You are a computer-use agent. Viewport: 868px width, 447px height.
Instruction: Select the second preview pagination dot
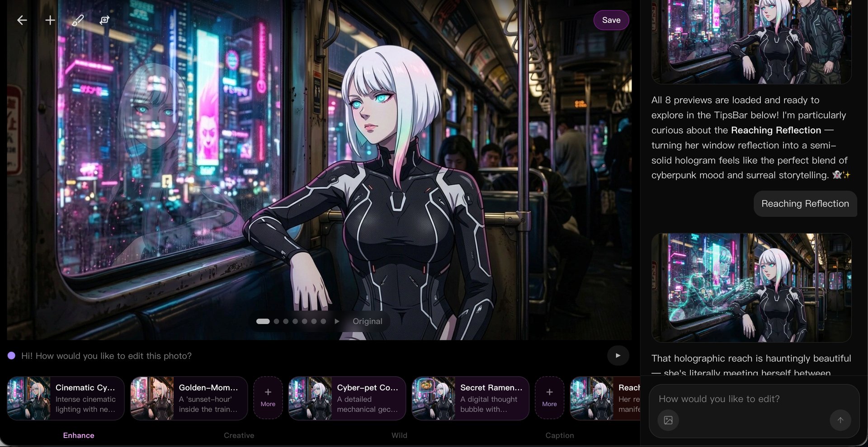pyautogui.click(x=276, y=321)
